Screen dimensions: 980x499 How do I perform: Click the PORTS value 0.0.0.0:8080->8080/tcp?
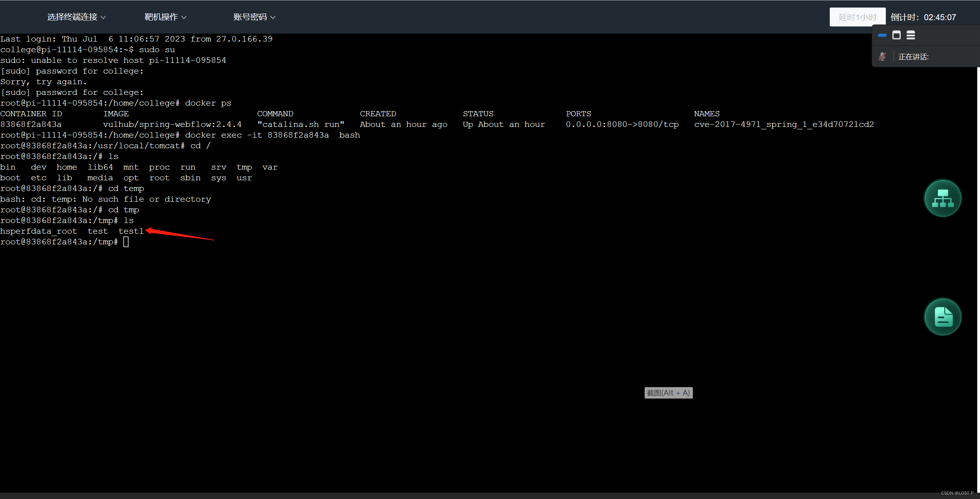click(x=622, y=124)
